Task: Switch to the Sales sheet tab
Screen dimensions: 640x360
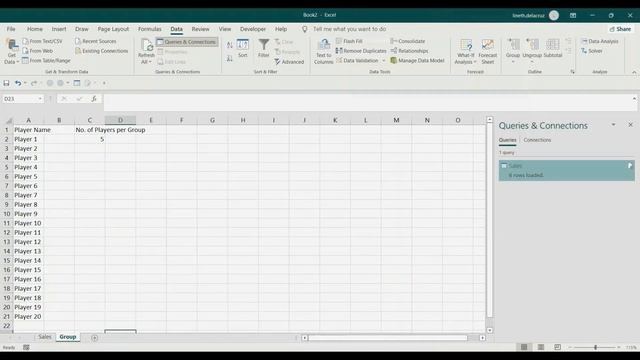Action: pyautogui.click(x=45, y=337)
